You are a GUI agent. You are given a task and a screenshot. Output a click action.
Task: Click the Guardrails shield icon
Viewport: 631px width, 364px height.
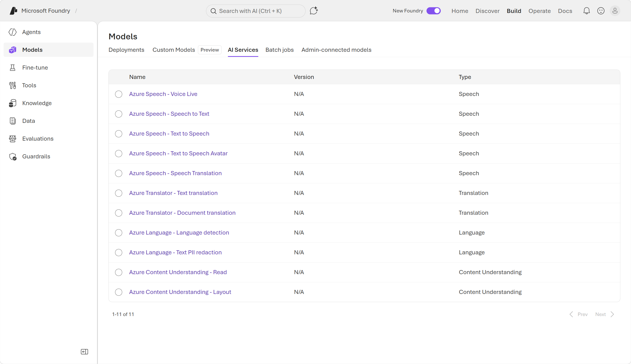13,157
